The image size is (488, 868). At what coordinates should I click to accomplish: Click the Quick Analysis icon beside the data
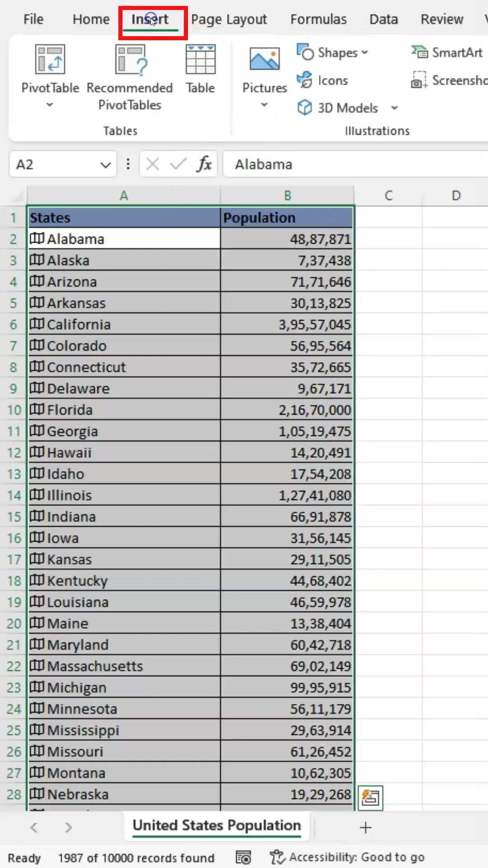tap(371, 798)
